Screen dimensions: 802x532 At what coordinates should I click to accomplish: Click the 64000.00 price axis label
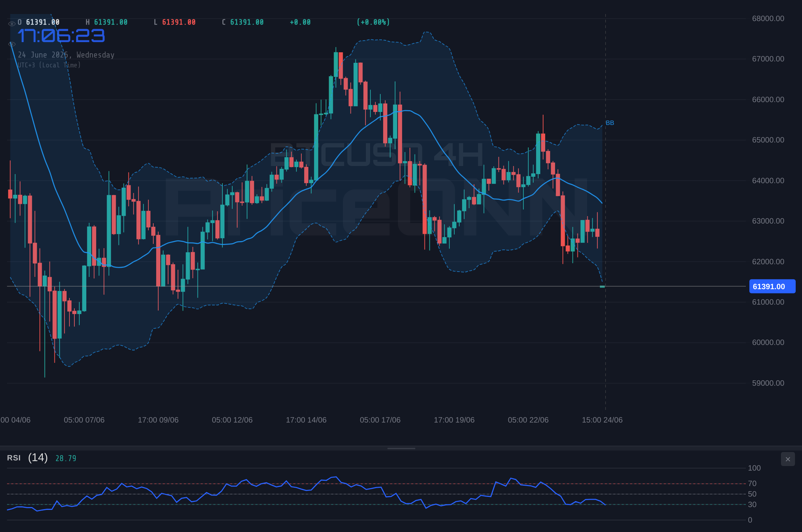768,181
